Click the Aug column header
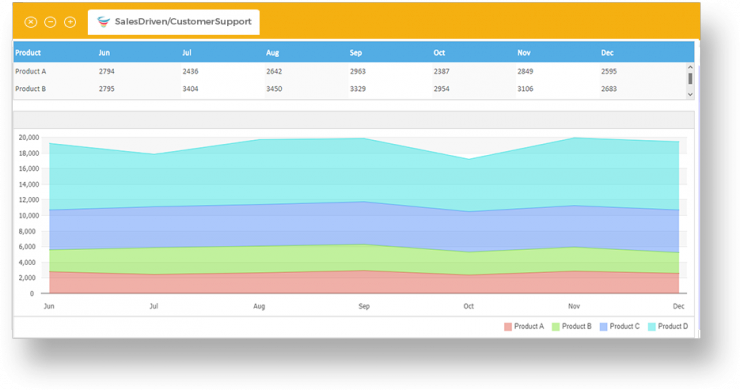 coord(272,52)
